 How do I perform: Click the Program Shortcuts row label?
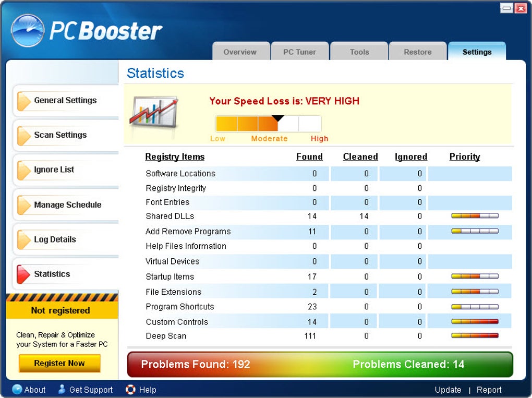(x=180, y=307)
